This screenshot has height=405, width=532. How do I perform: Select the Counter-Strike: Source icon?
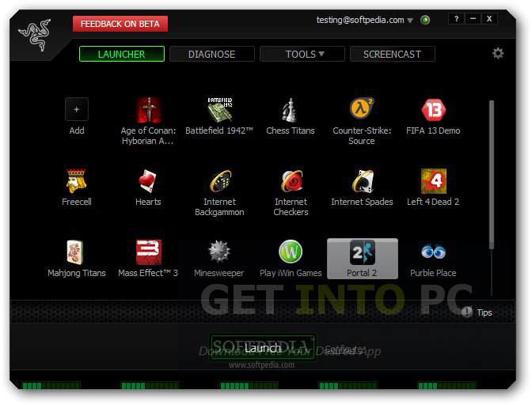tap(362, 108)
